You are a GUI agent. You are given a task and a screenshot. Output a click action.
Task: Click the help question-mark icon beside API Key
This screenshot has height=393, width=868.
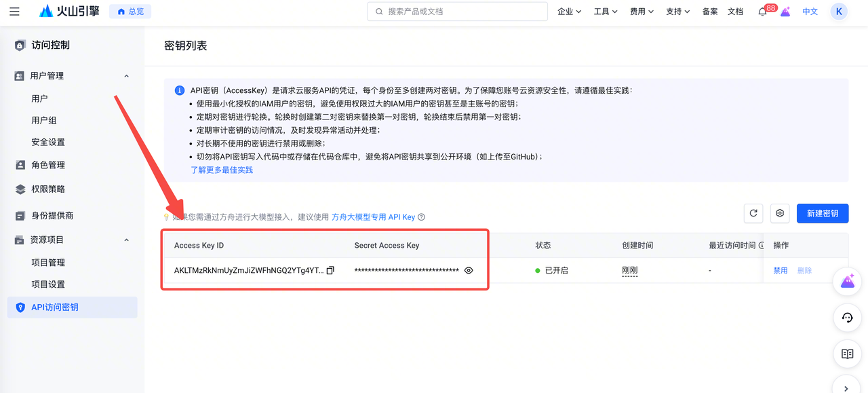click(x=421, y=217)
